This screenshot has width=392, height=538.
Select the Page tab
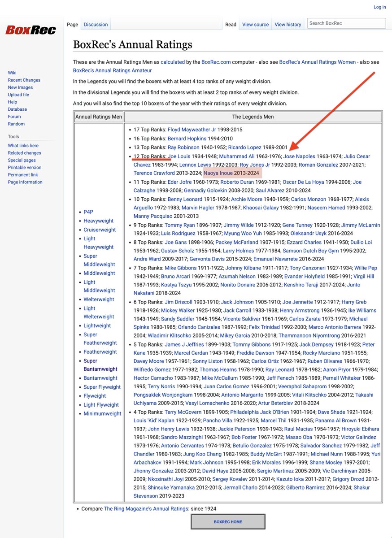point(73,25)
